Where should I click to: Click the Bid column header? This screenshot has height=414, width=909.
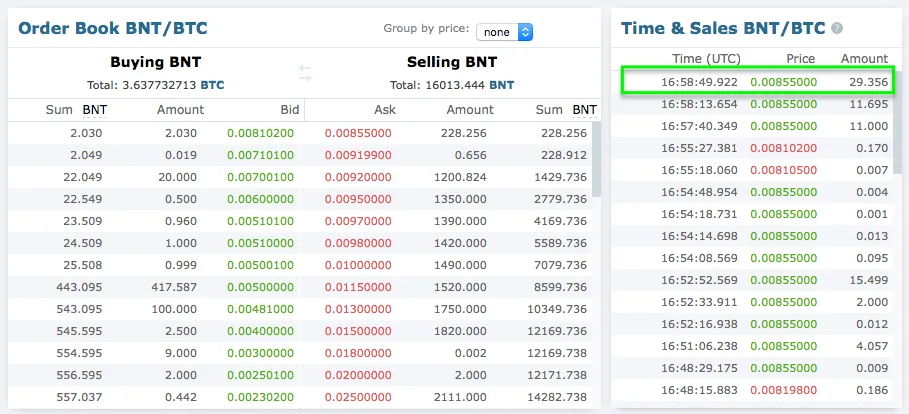[290, 110]
